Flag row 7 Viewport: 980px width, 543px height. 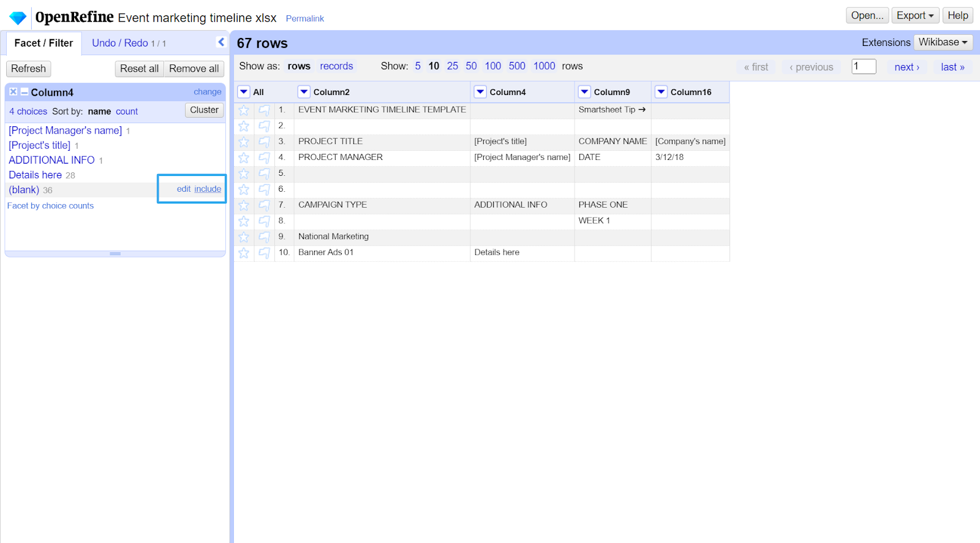click(x=264, y=205)
